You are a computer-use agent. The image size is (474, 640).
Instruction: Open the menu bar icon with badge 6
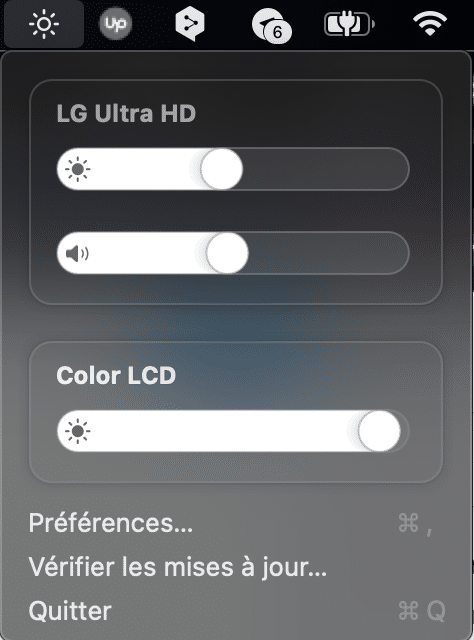coord(271,26)
